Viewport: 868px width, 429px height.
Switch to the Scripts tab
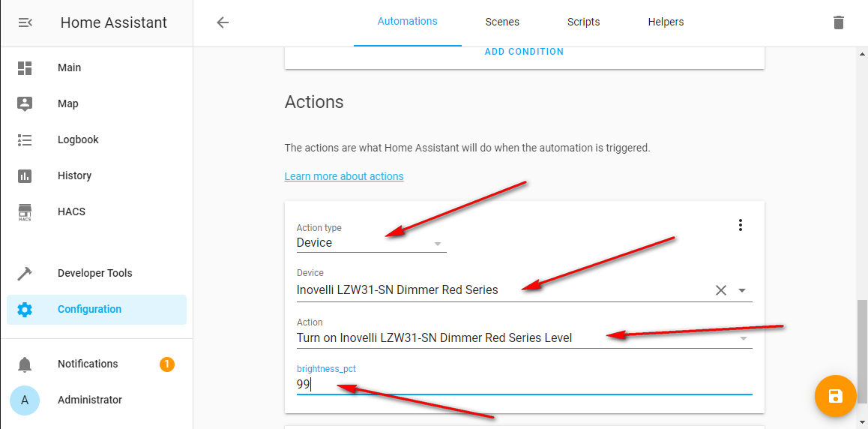583,22
